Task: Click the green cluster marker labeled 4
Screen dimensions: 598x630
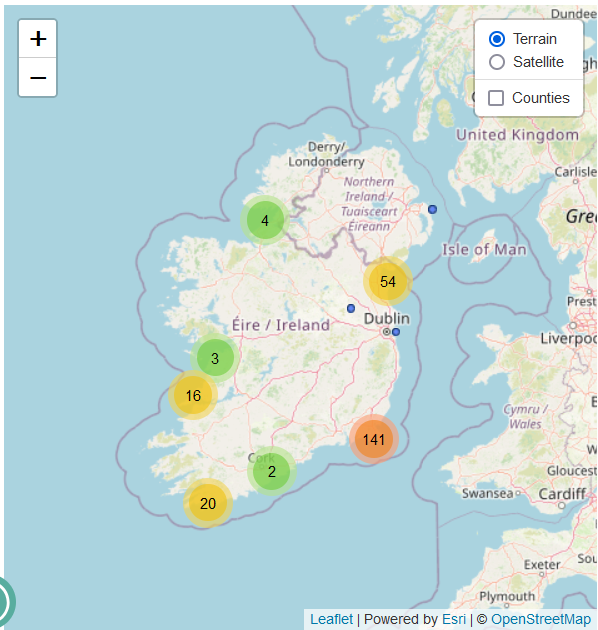Action: coord(265,220)
